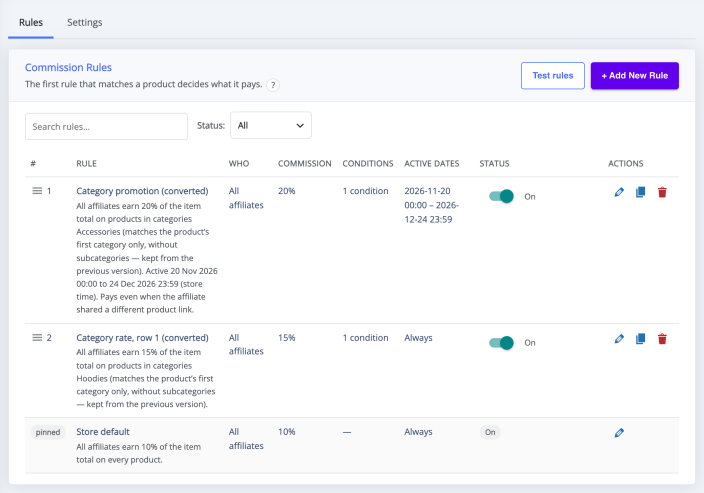Focus the Search rules input field
The height and width of the screenshot is (493, 704).
tap(106, 127)
